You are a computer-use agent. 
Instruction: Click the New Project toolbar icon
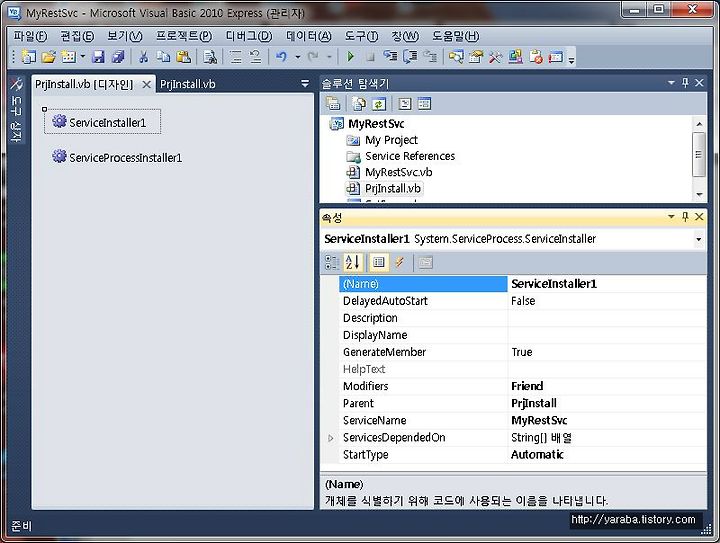28,57
